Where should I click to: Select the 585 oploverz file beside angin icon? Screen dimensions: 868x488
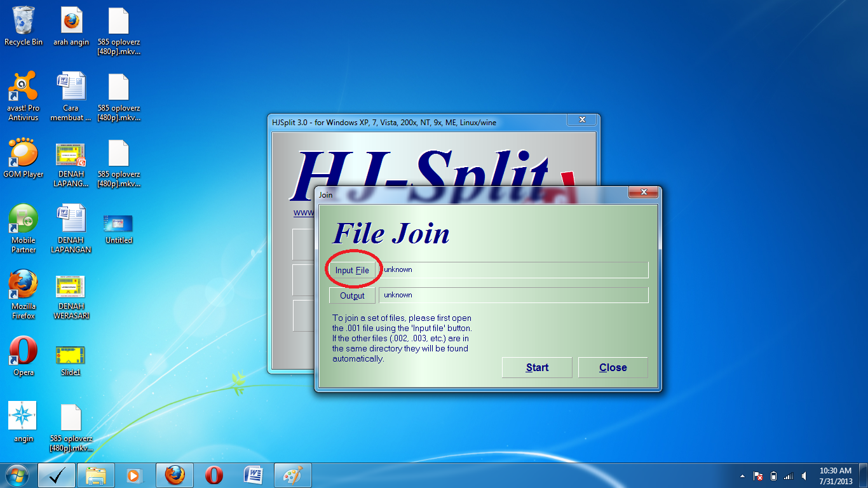tap(71, 428)
